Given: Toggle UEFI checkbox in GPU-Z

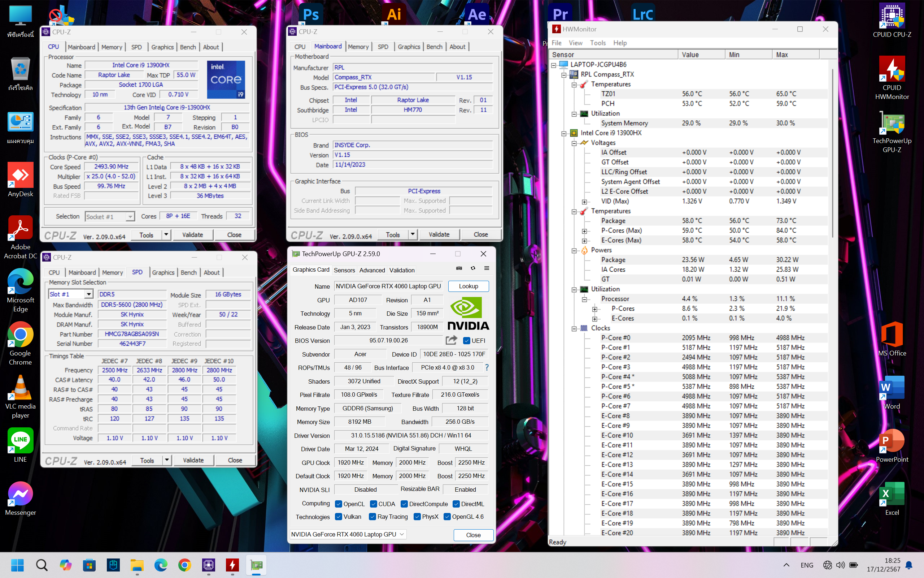Looking at the screenshot, I should tap(466, 341).
